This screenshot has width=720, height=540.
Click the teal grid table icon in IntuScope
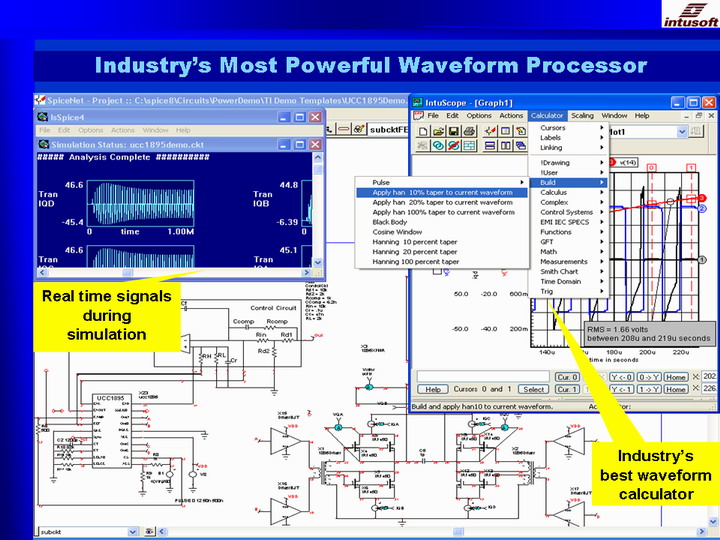469,146
